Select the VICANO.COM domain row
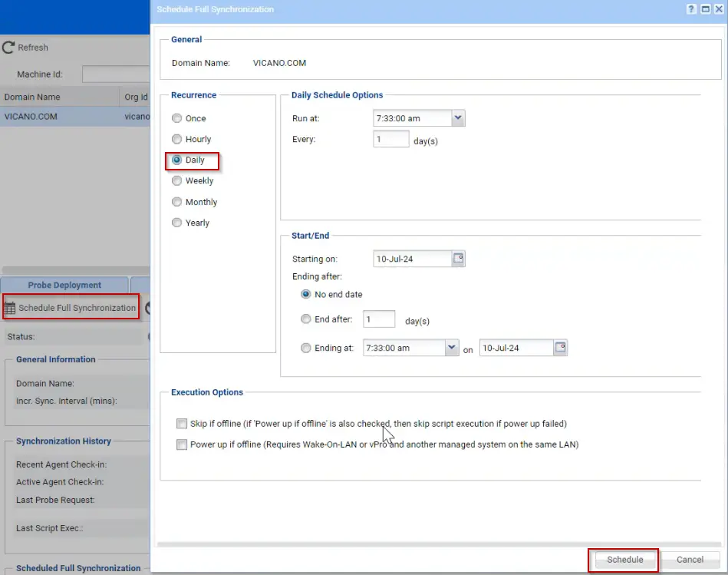Image resolution: width=728 pixels, height=575 pixels. coord(74,117)
